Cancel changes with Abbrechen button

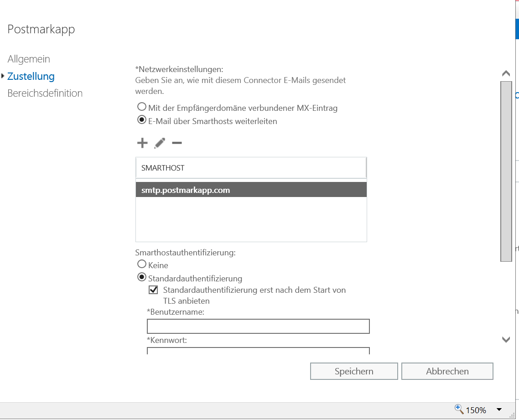coord(447,371)
